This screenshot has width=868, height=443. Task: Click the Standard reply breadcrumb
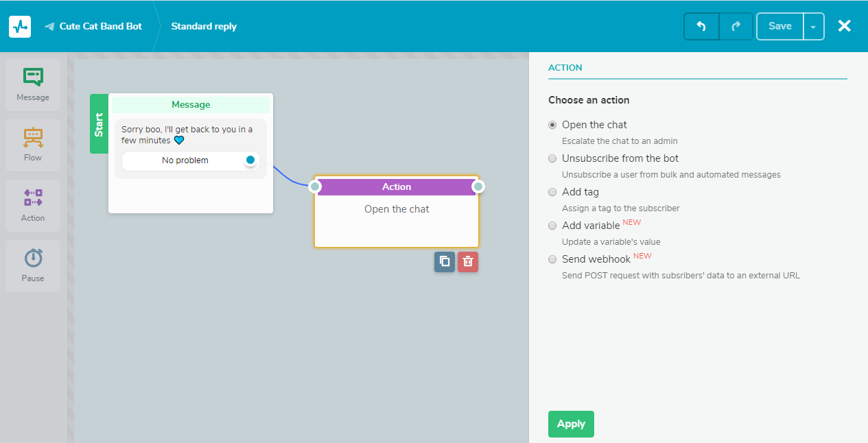tap(204, 26)
